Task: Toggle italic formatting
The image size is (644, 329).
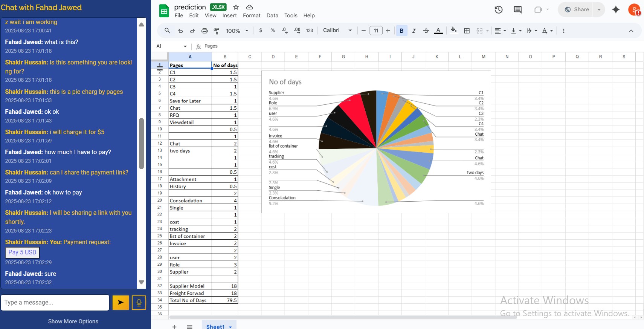Action: coord(414,31)
